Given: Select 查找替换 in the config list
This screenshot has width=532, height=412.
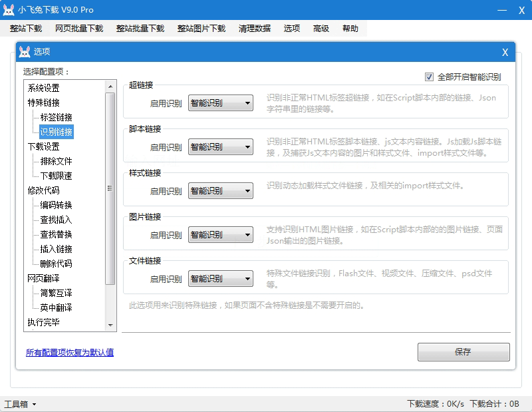Looking at the screenshot, I should pyautogui.click(x=56, y=234).
